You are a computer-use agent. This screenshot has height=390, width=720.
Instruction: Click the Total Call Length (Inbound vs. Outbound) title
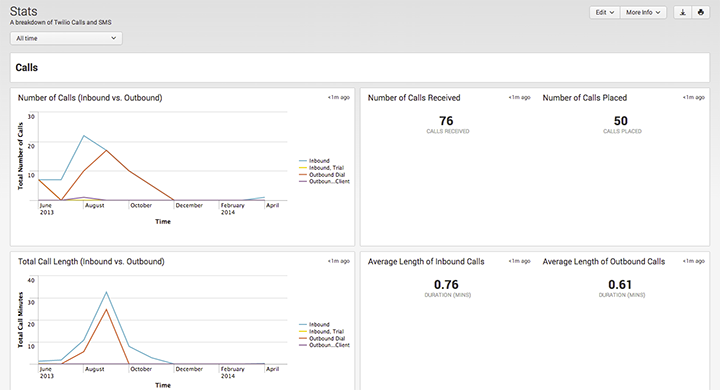tap(91, 261)
